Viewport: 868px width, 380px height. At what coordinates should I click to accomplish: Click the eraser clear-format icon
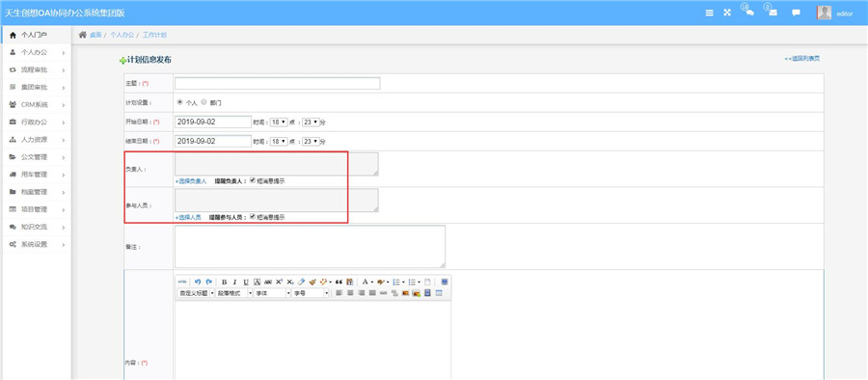[301, 282]
